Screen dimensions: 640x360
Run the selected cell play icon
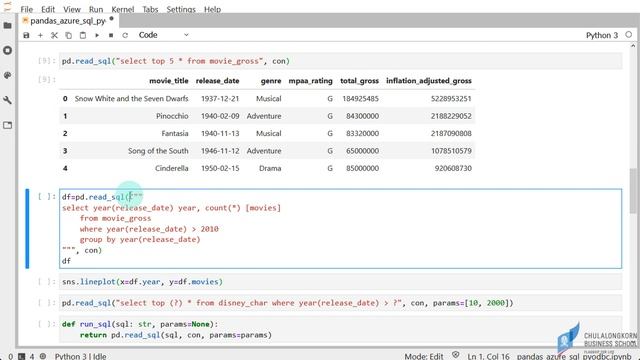(x=97, y=35)
